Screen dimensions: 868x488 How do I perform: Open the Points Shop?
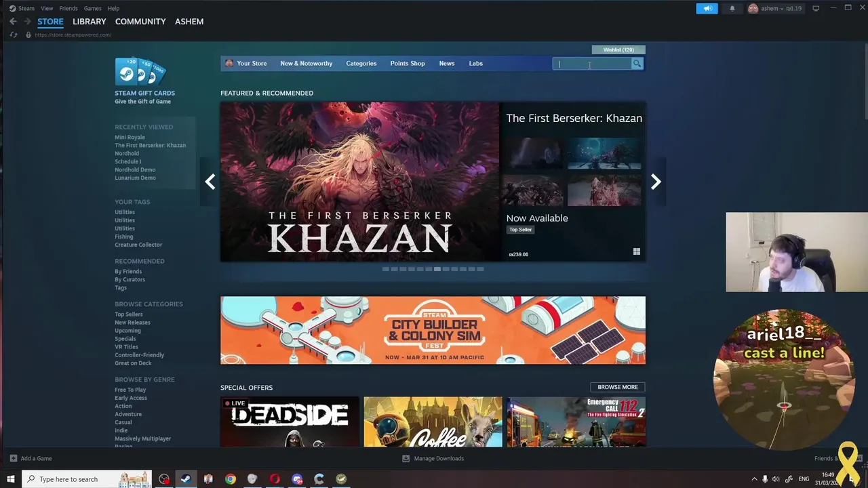tap(408, 63)
